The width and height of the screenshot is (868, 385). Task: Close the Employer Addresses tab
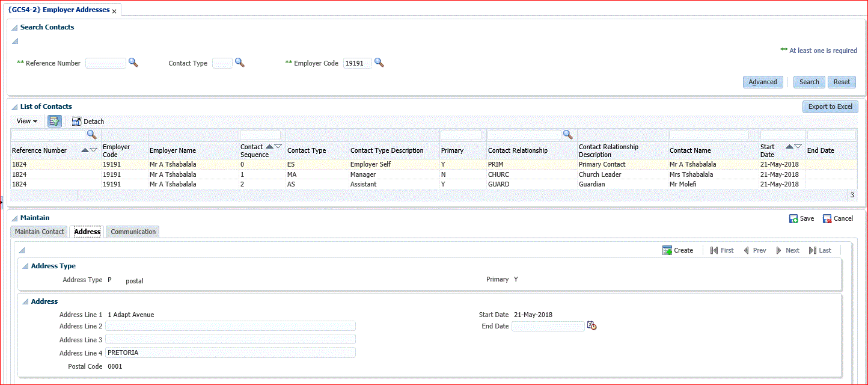coord(114,11)
